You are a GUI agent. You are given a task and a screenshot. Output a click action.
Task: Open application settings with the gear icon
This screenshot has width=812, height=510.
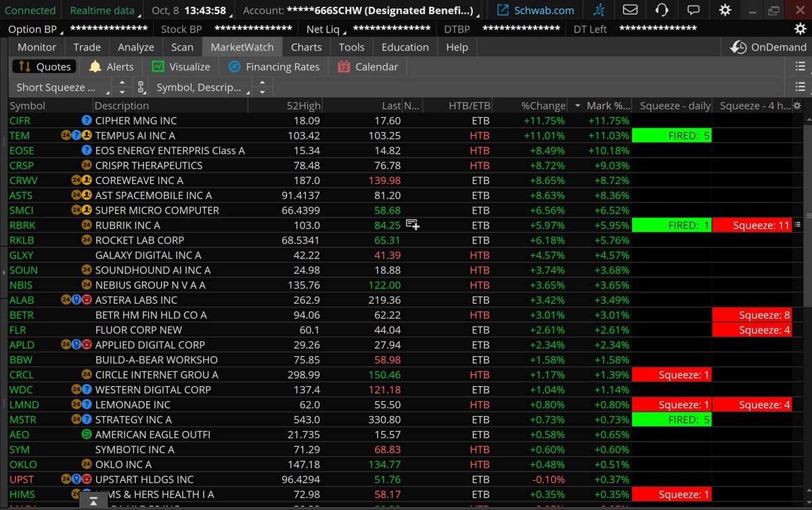725,10
